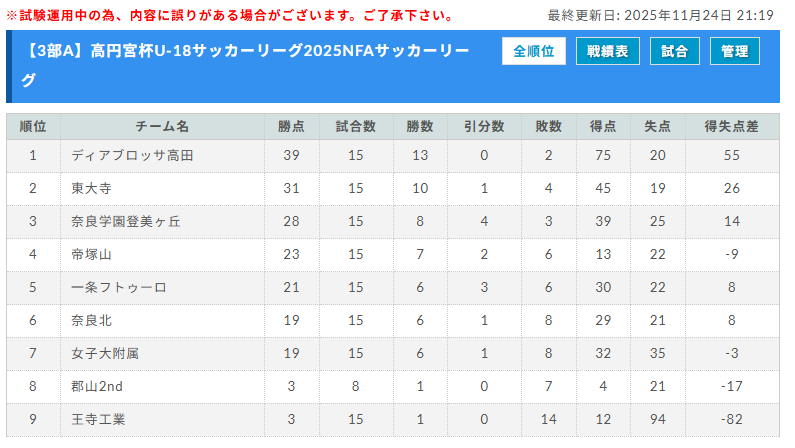Select the 帝塚山 team row
The width and height of the screenshot is (795, 448).
[91, 254]
